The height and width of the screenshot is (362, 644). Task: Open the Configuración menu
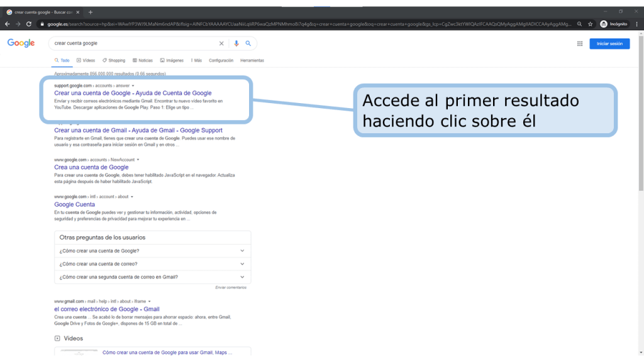pos(221,60)
